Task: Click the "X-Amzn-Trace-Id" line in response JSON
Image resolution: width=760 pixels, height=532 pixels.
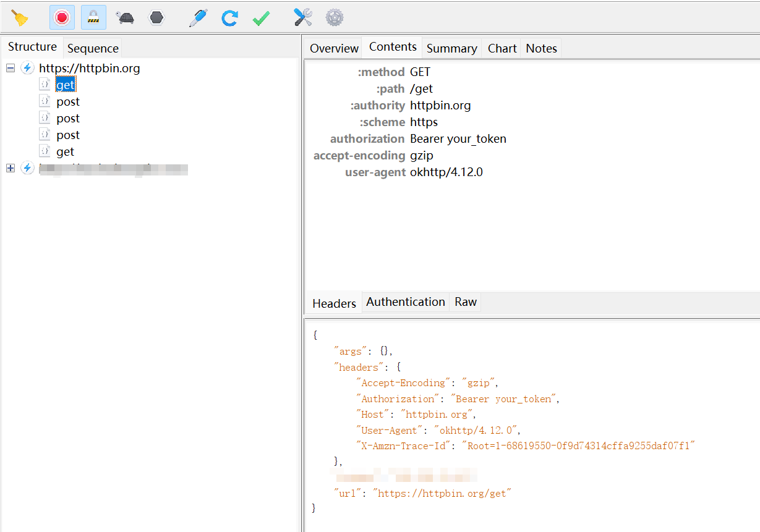Action: point(526,445)
